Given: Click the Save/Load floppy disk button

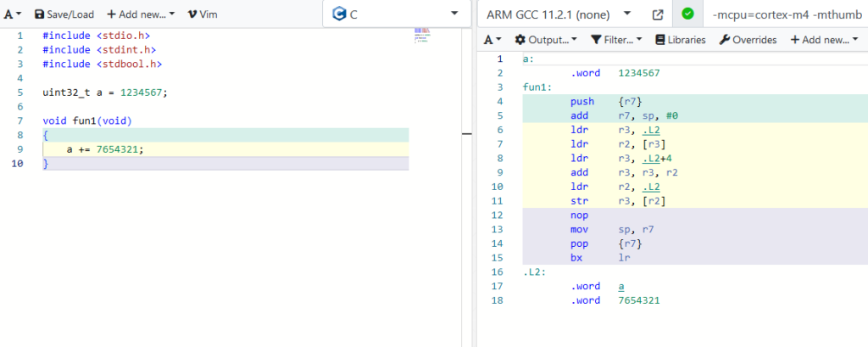Looking at the screenshot, I should click(64, 14).
